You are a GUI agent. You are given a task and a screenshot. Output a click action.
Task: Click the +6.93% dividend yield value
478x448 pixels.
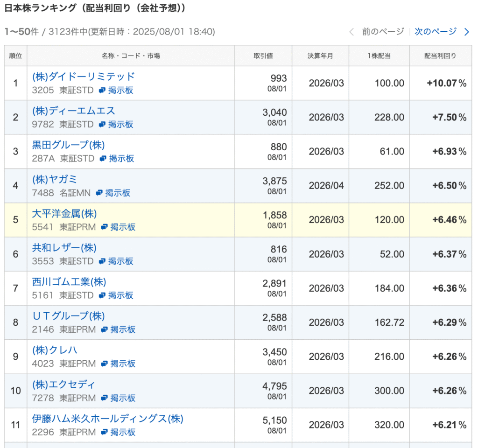click(450, 152)
